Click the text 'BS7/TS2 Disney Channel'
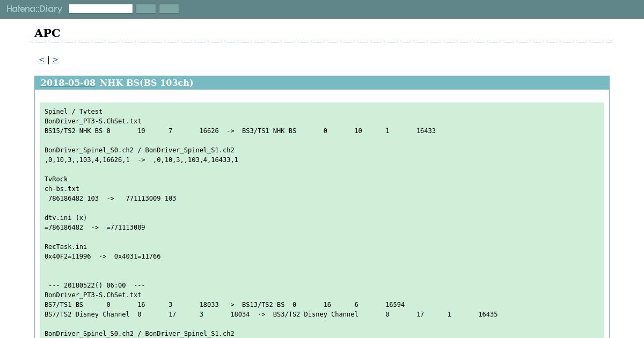644x338 pixels. 87,314
